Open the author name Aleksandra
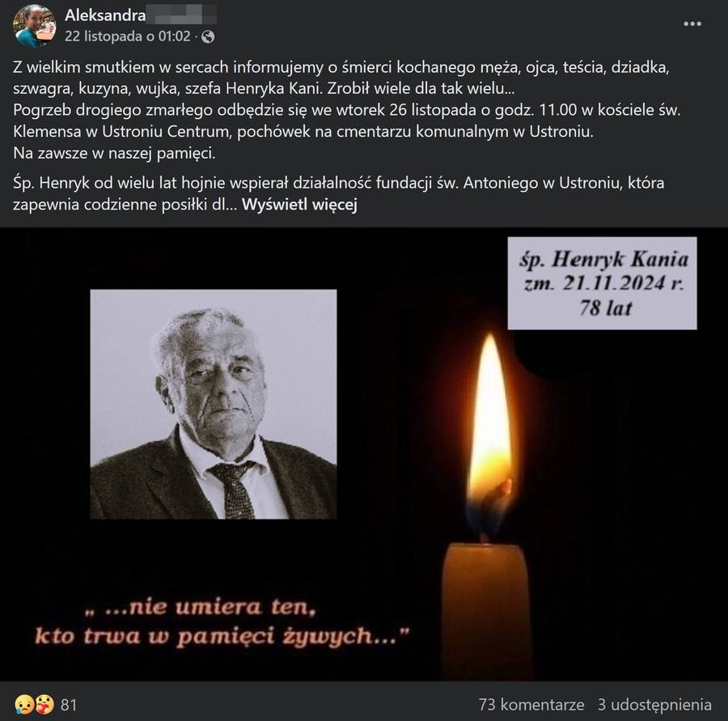728x721 pixels. pos(105,15)
